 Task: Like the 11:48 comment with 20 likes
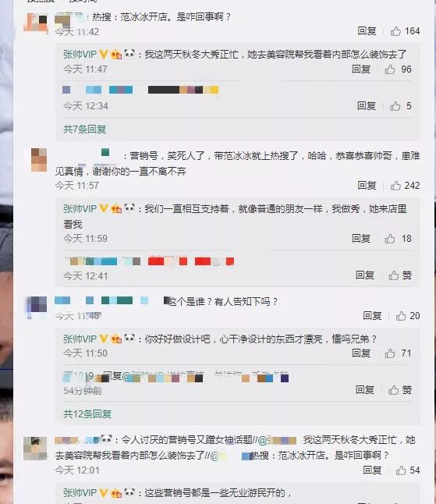[x=407, y=316]
